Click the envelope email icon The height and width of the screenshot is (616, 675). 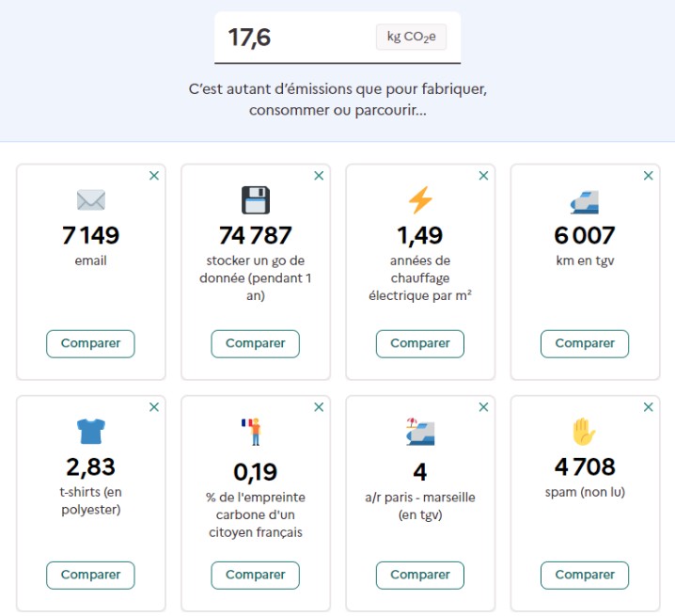click(x=90, y=199)
